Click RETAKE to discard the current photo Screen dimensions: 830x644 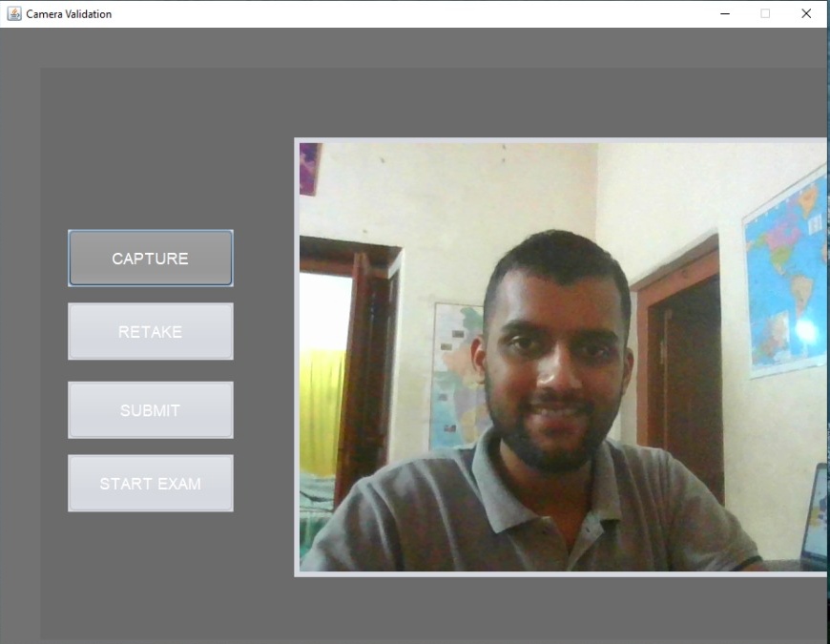[x=150, y=331]
